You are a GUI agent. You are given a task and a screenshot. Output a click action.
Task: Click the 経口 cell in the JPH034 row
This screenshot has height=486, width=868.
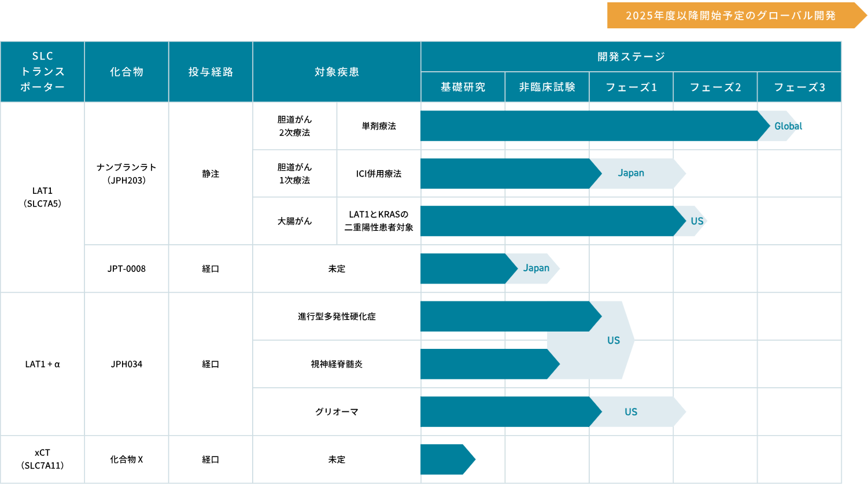point(210,364)
